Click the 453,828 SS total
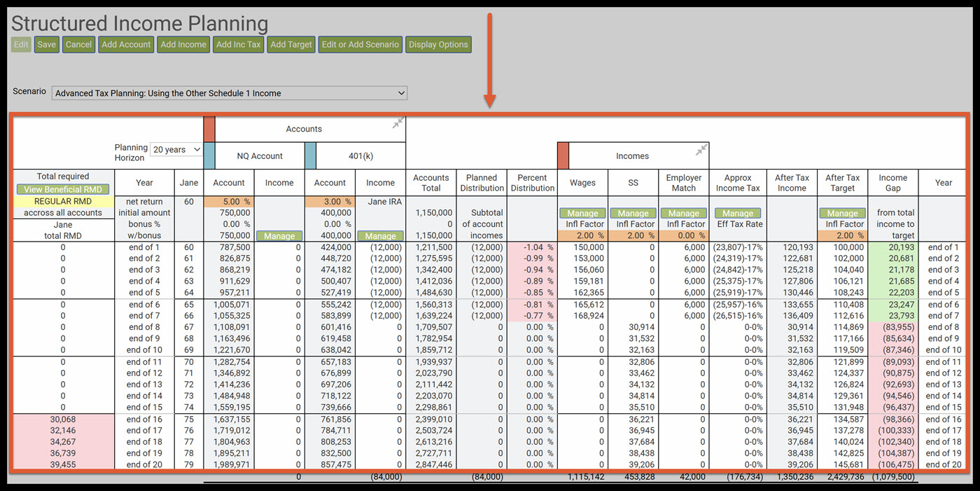Screen dimensions: 980x491 pos(638,477)
